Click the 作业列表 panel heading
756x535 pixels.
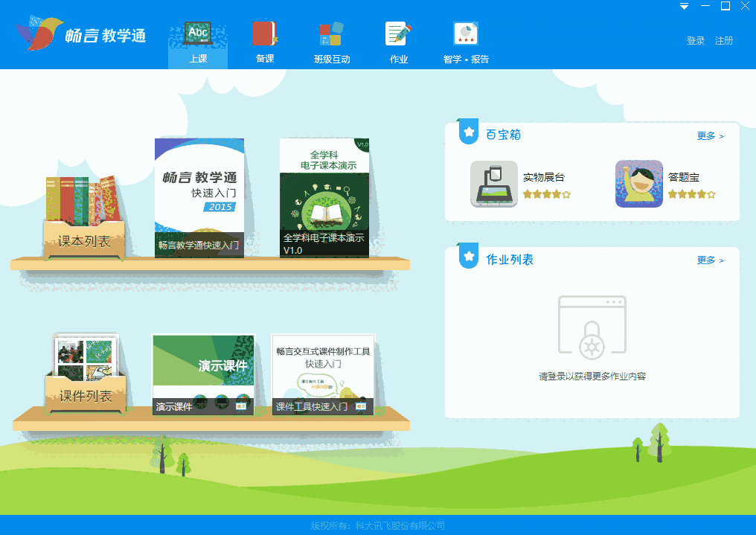[510, 260]
